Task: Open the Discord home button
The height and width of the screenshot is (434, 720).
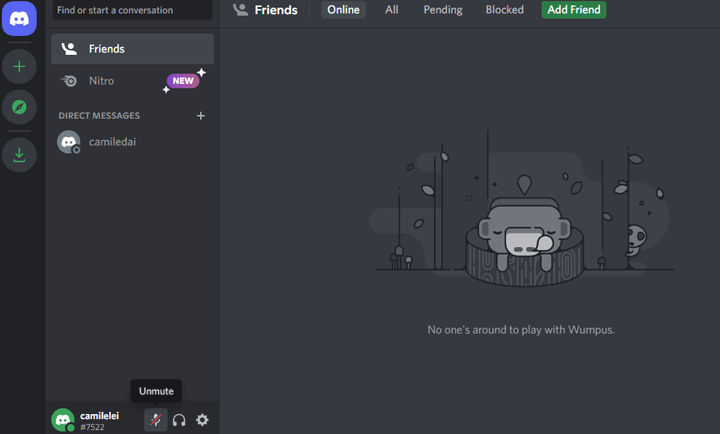Action: click(x=19, y=18)
